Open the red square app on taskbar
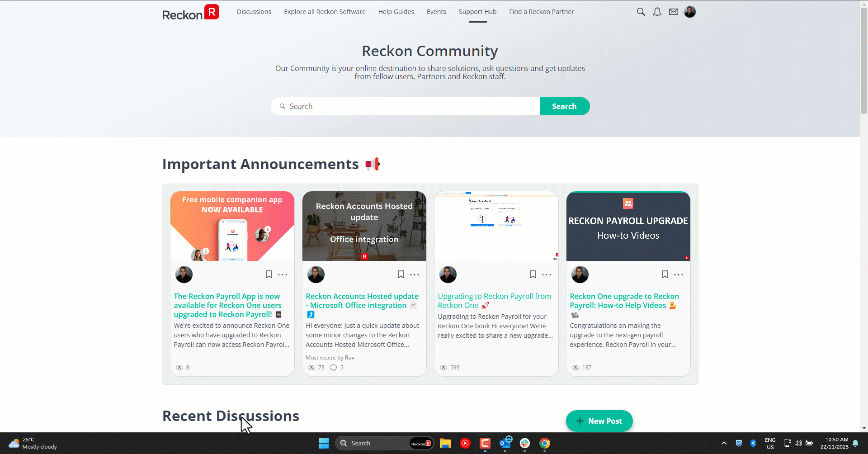The image size is (868, 454). coord(485,443)
